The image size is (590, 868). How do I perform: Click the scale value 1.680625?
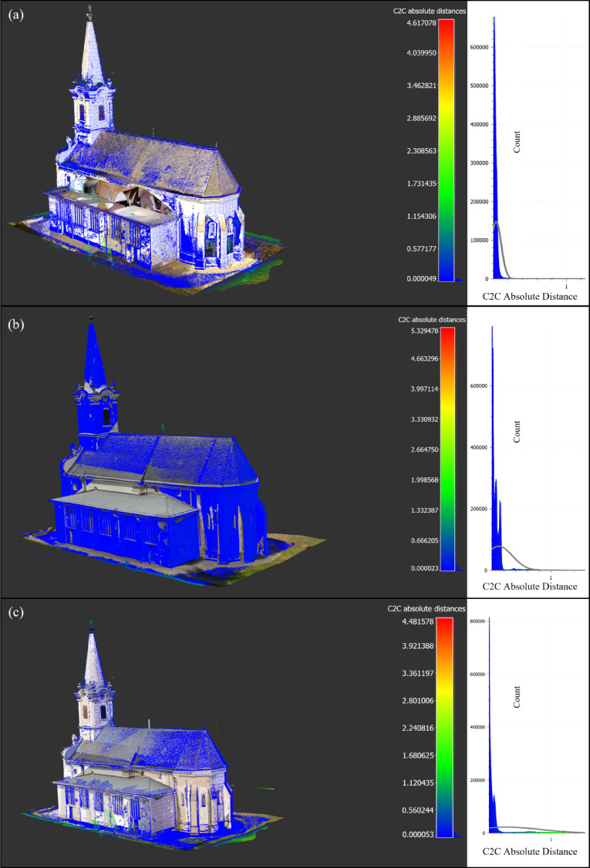coord(418,755)
